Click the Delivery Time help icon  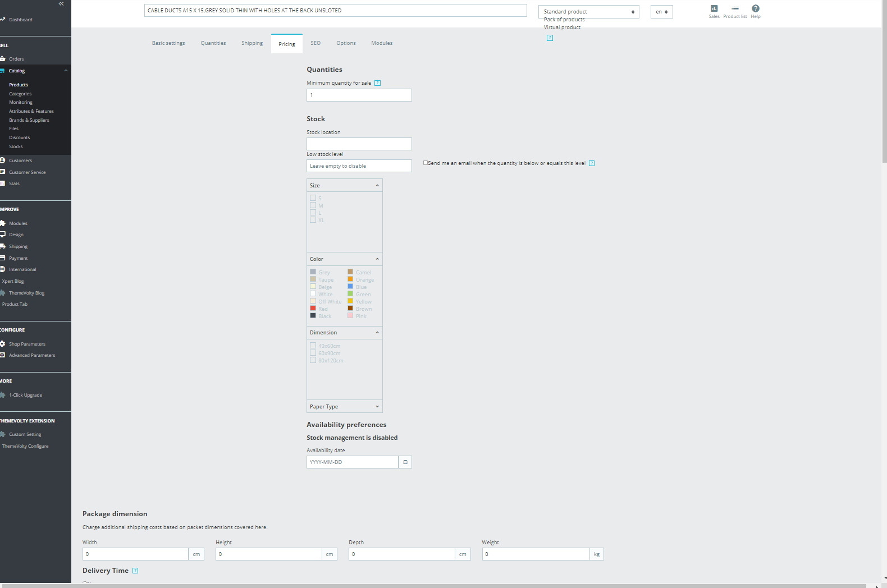click(135, 571)
